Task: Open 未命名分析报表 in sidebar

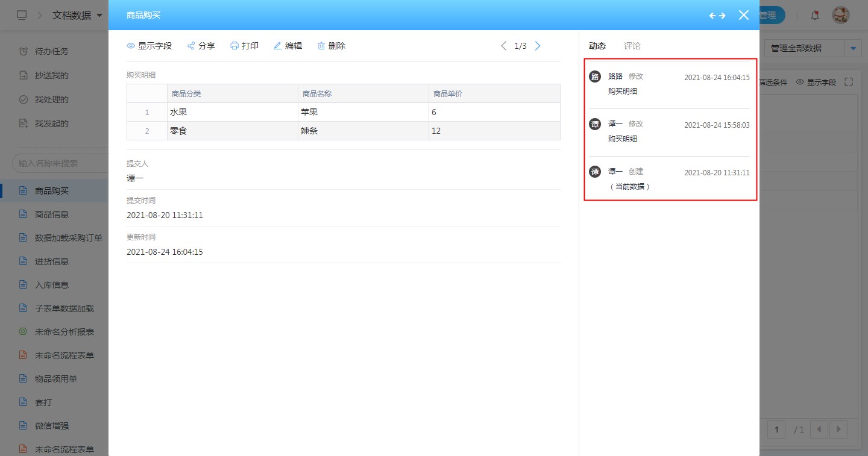Action: coord(54,332)
